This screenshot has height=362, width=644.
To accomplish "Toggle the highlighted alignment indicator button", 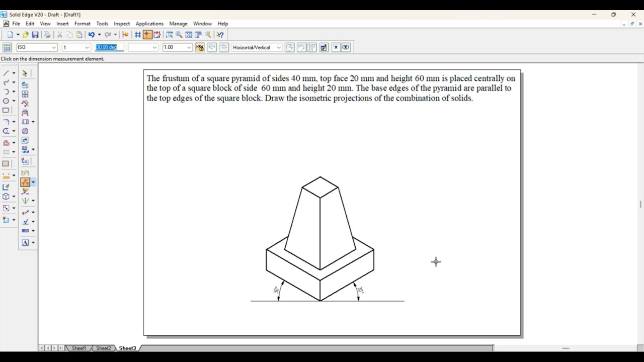I will (147, 35).
